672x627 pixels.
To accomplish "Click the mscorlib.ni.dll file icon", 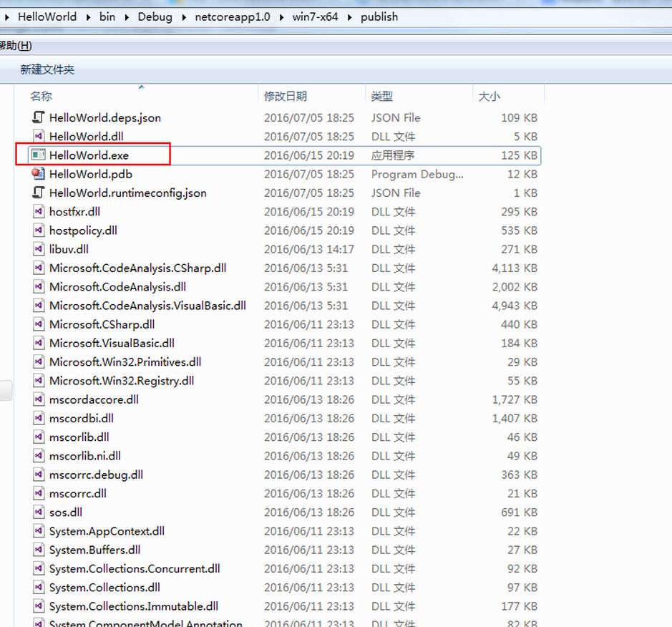I will pyautogui.click(x=39, y=456).
